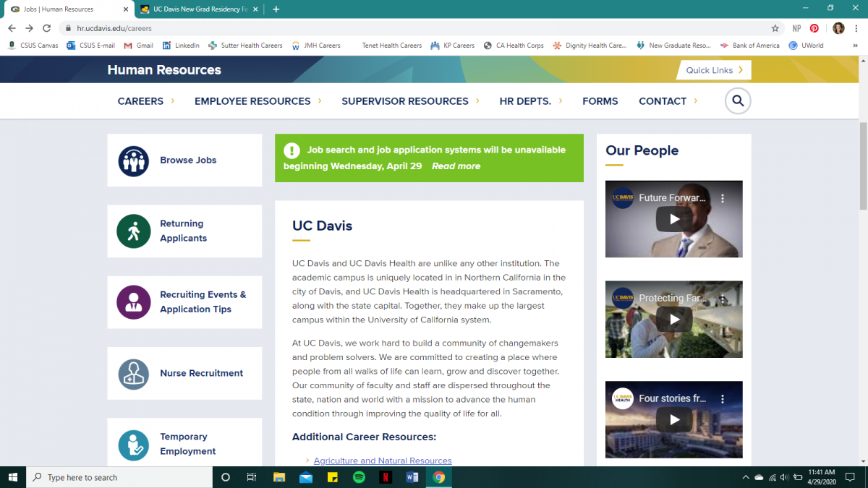
Task: Click the Returning Applicants walking icon
Action: tap(133, 231)
